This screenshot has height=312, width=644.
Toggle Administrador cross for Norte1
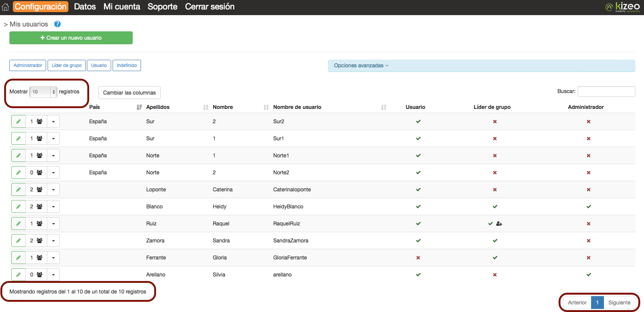588,155
